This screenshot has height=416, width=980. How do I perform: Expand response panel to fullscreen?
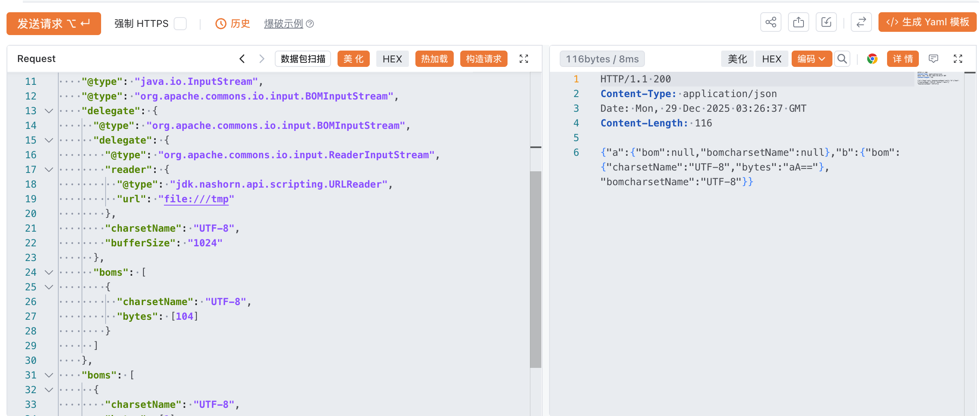click(x=958, y=59)
